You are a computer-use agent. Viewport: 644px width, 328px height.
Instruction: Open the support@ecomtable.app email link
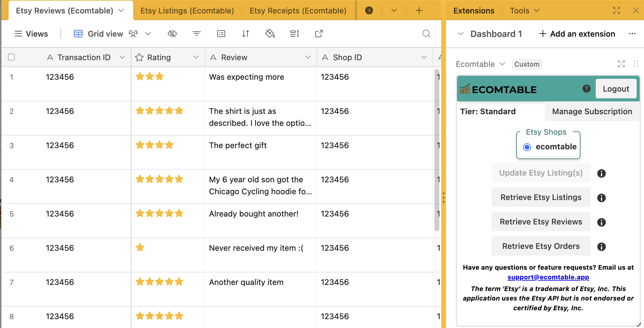548,277
